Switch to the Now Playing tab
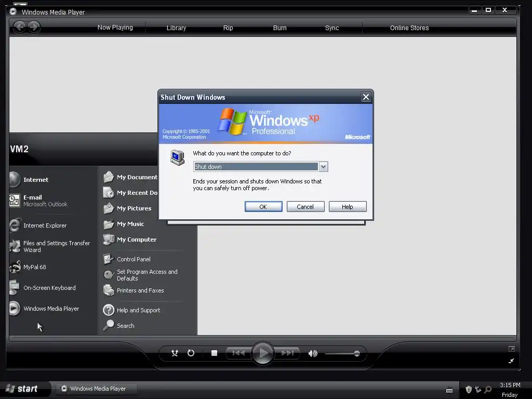The width and height of the screenshot is (532, 399). [x=115, y=28]
